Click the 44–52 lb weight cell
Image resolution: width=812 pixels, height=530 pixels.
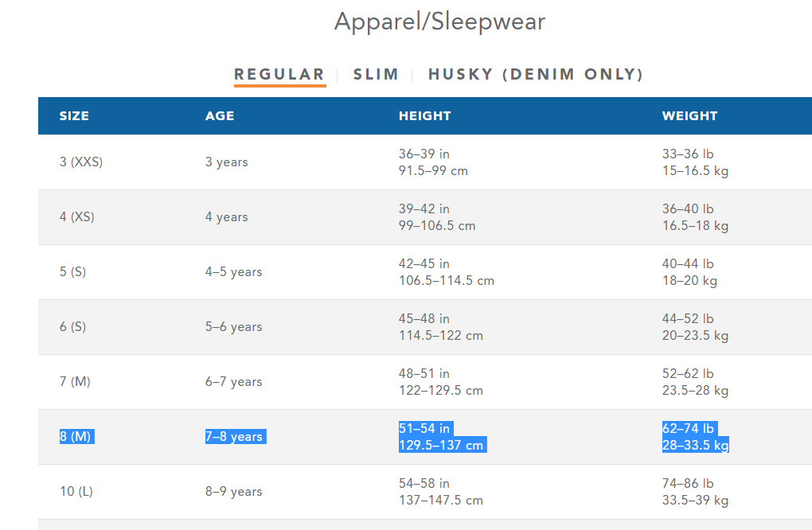click(688, 319)
